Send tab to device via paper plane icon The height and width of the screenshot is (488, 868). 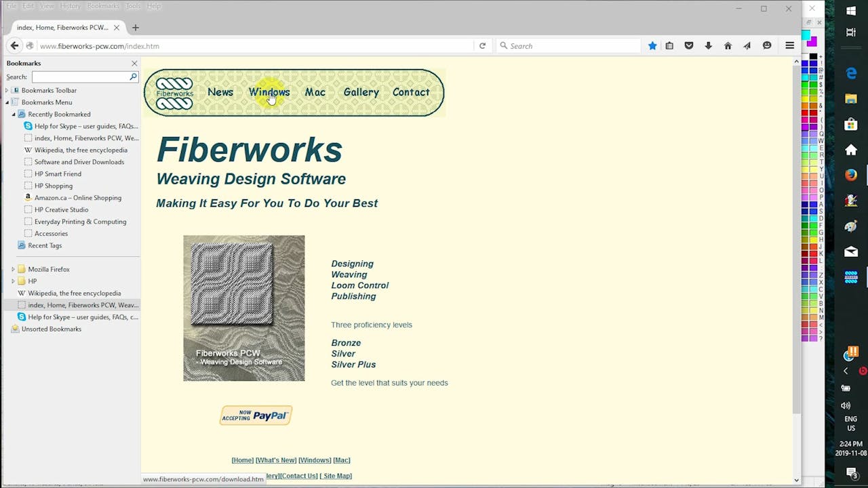pos(747,45)
